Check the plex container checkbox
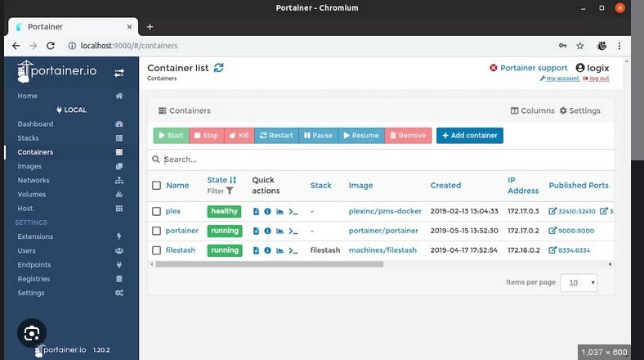The width and height of the screenshot is (644, 360). (x=156, y=211)
